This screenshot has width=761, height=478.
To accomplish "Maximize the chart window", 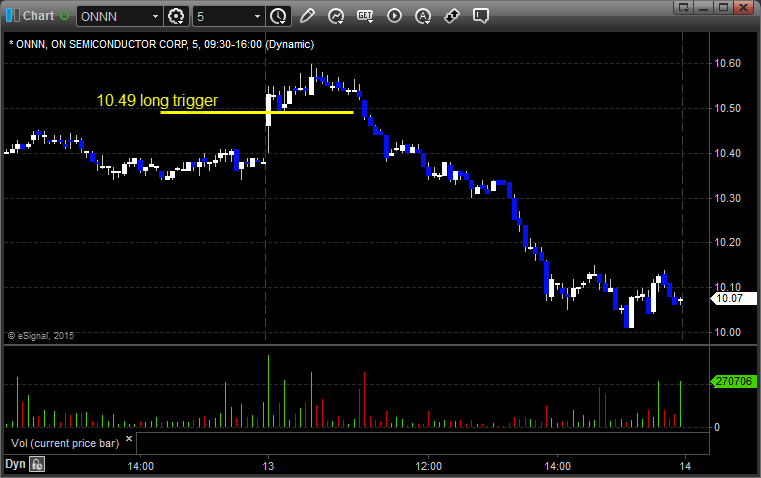I will tap(723, 7).
